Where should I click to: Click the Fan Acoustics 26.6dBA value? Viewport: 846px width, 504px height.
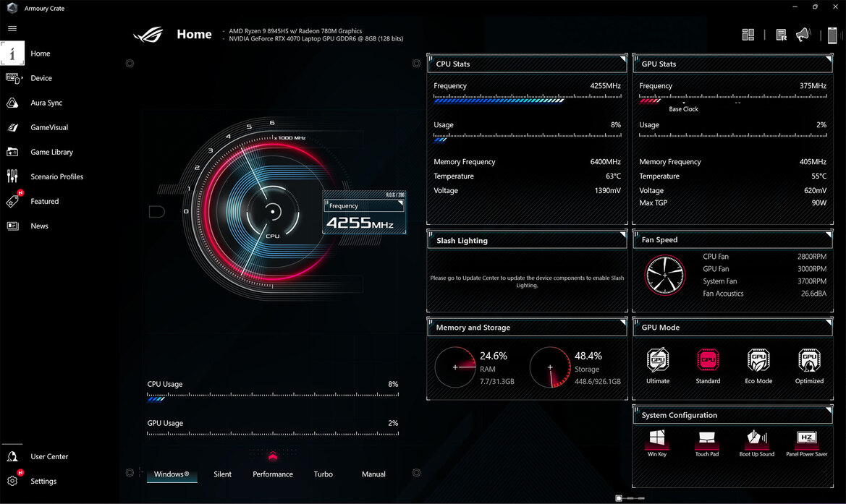[813, 294]
